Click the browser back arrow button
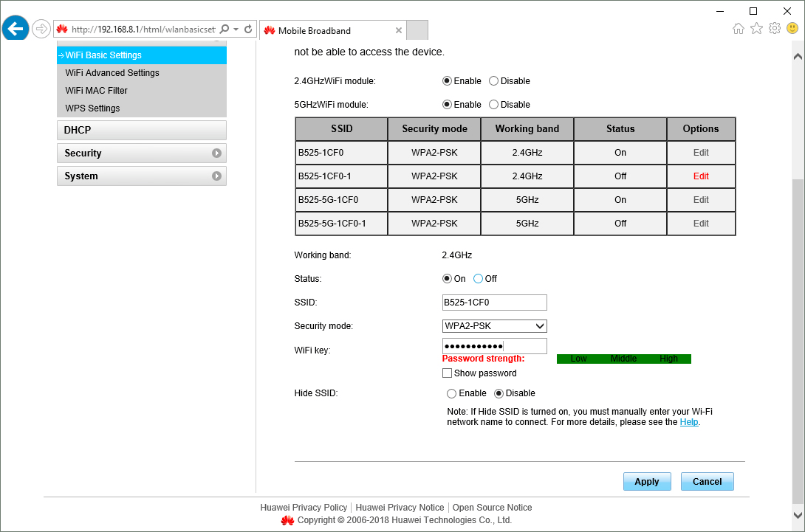This screenshot has height=532, width=805. [x=16, y=28]
